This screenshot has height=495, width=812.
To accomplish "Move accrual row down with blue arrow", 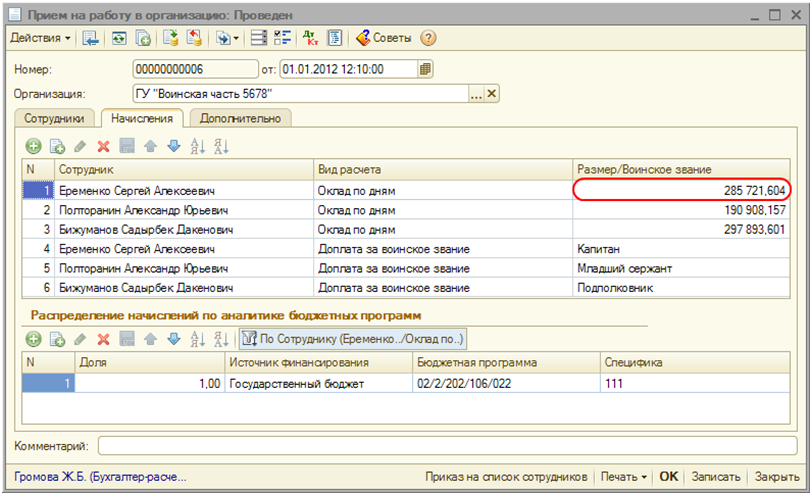I will [173, 146].
